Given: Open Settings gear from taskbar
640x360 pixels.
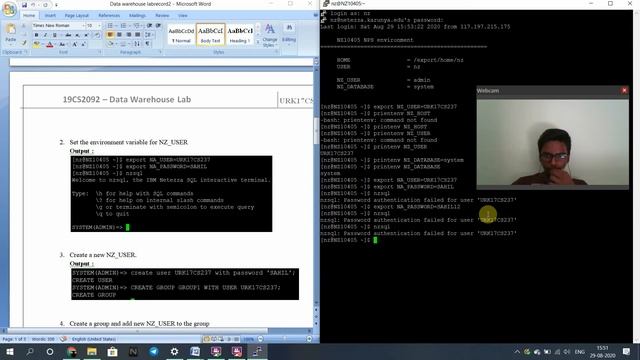Looking at the screenshot, I should (174, 351).
